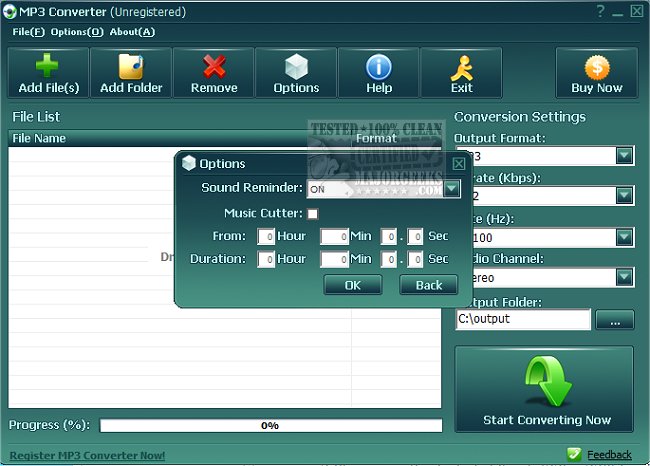
Task: Expand the Audio Channel dropdown arrow
Action: 624,277
